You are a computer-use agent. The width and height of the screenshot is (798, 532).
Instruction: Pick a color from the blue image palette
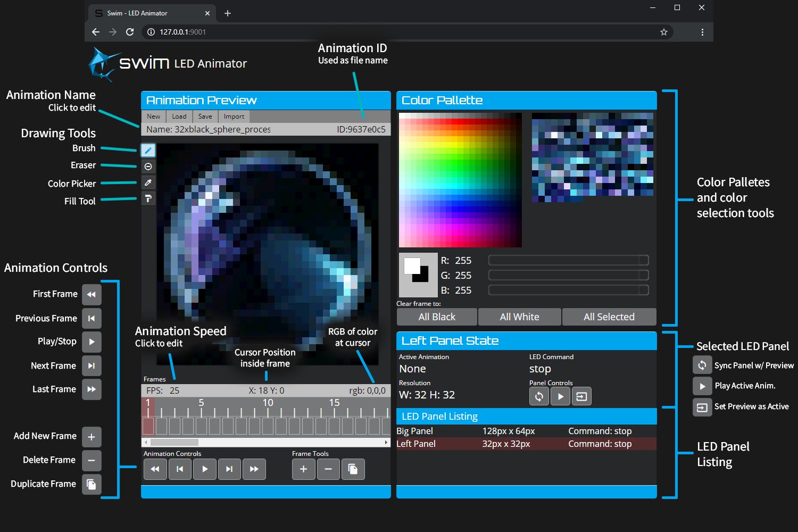(593, 157)
